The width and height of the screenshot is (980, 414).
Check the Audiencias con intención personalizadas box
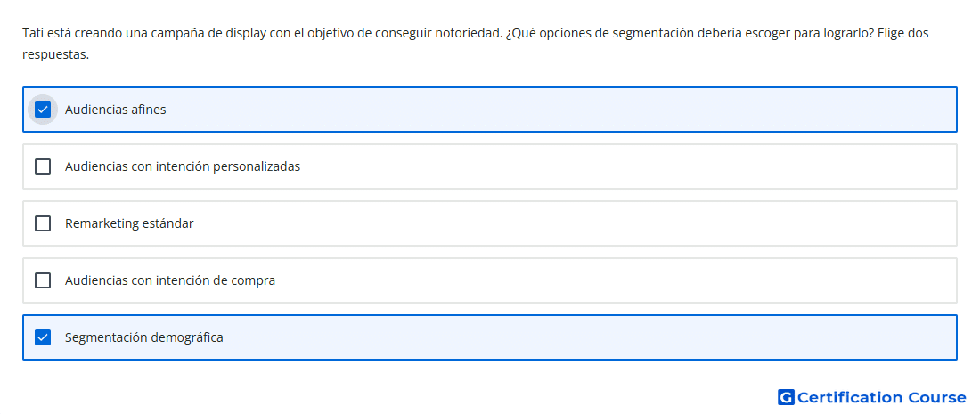coord(43,166)
